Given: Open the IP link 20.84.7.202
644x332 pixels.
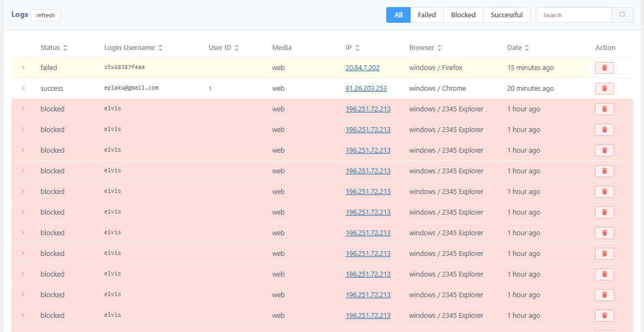Looking at the screenshot, I should coord(362,67).
